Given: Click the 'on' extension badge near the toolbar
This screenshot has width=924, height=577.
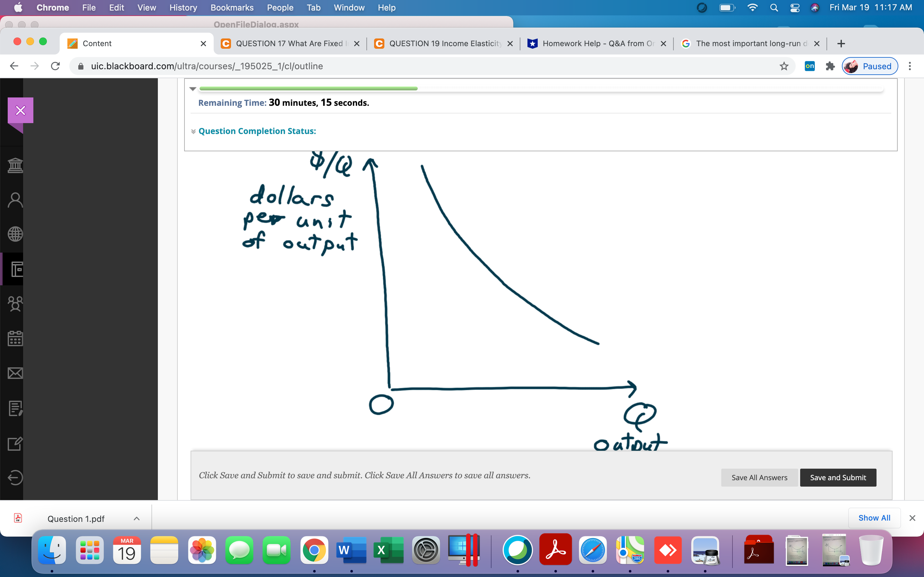Looking at the screenshot, I should (809, 66).
